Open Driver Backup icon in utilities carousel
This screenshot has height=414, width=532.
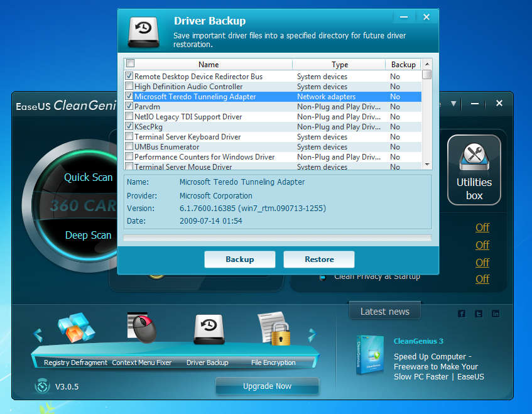point(209,329)
